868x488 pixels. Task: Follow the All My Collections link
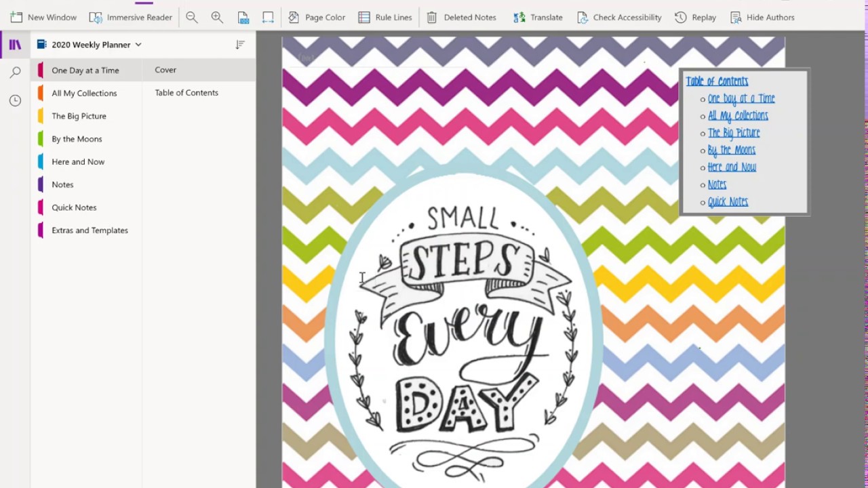pyautogui.click(x=738, y=116)
